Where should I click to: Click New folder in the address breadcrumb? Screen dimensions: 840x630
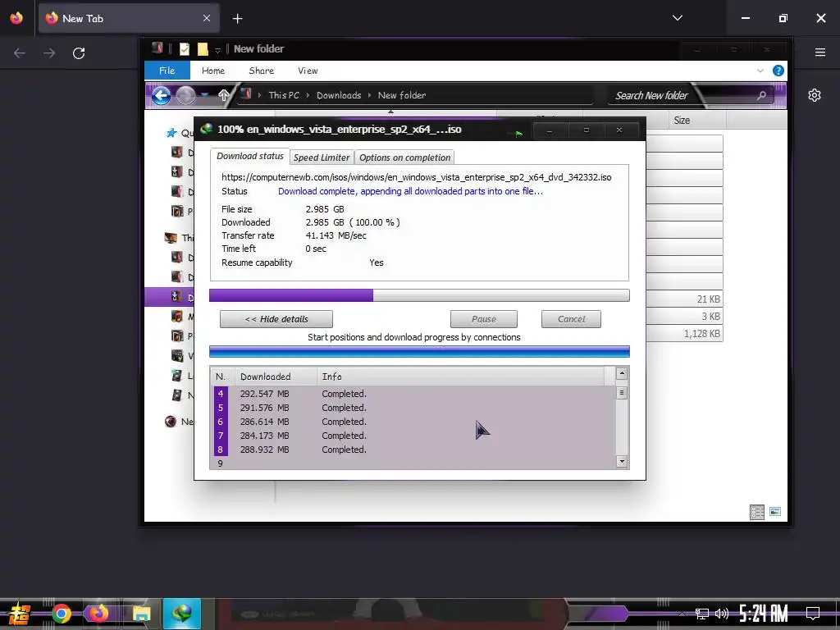[402, 95]
